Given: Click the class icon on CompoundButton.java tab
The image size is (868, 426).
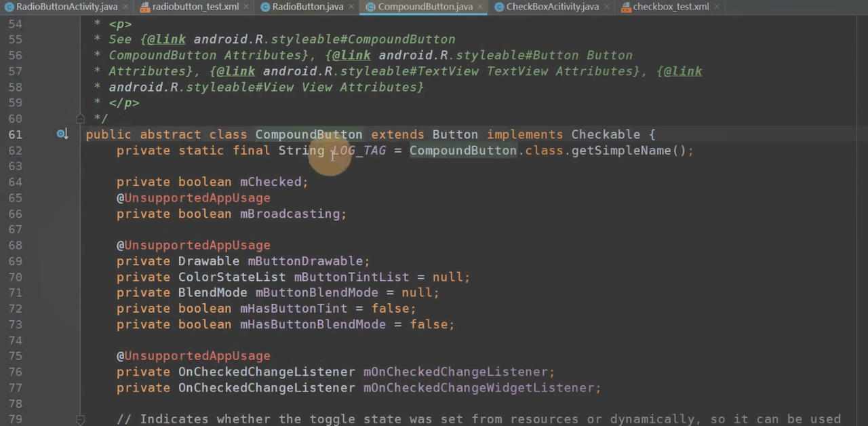Looking at the screenshot, I should click(x=370, y=7).
